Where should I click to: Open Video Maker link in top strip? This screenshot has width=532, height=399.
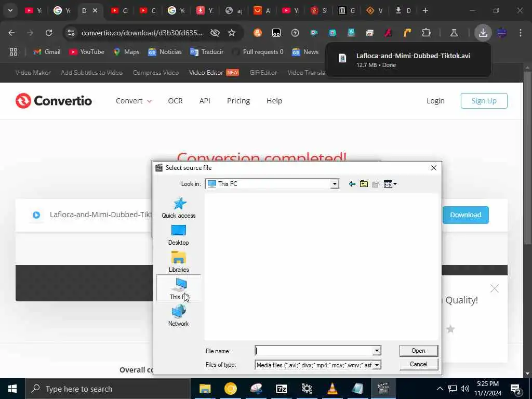pyautogui.click(x=33, y=73)
